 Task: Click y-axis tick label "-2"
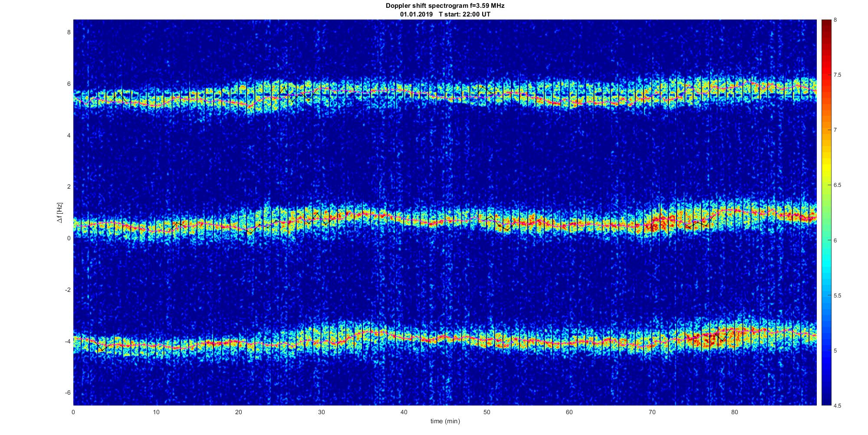(68, 290)
